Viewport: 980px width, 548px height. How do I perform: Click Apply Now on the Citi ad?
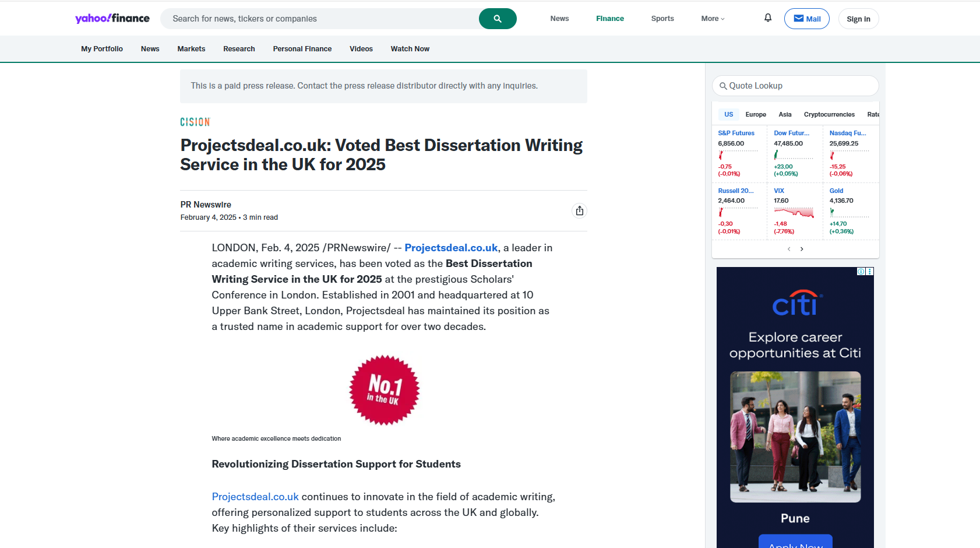click(795, 545)
